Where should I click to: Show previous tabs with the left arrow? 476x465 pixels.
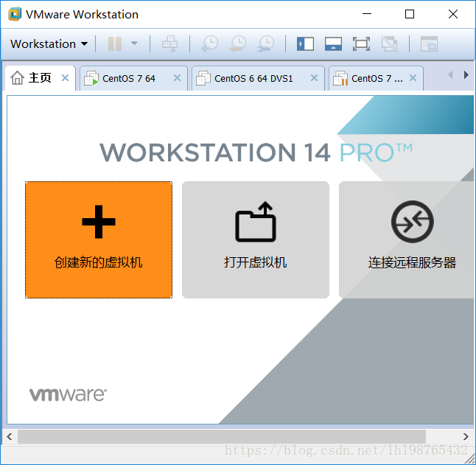tap(450, 75)
